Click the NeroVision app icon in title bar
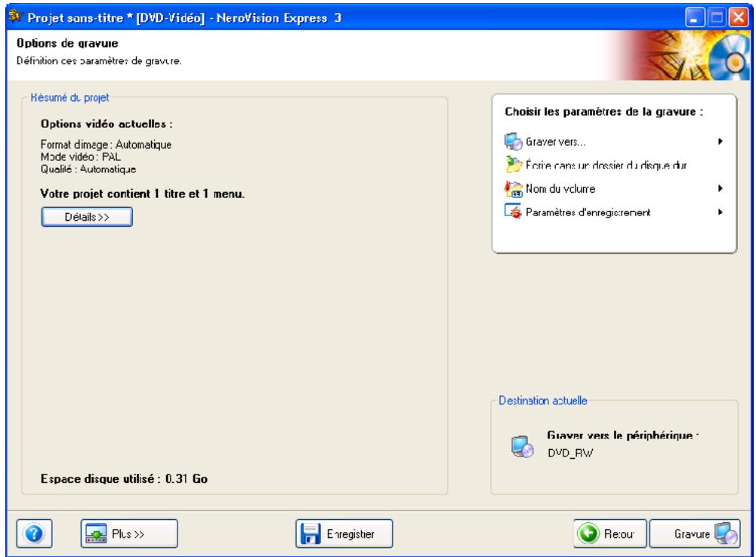 (16, 17)
